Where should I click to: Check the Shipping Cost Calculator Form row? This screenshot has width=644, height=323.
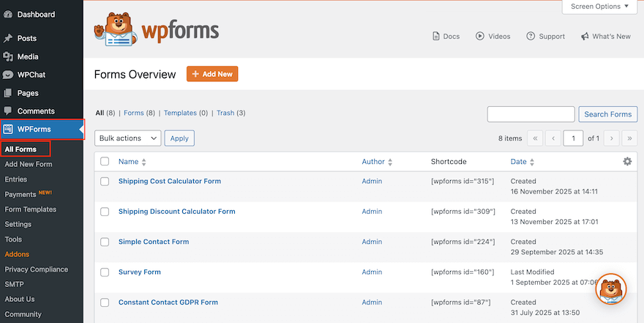tap(105, 181)
